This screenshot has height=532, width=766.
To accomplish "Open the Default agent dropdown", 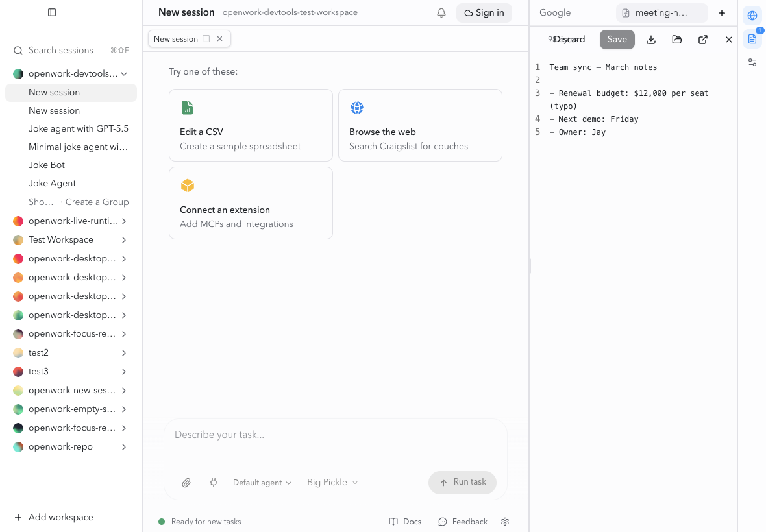I will click(x=262, y=483).
